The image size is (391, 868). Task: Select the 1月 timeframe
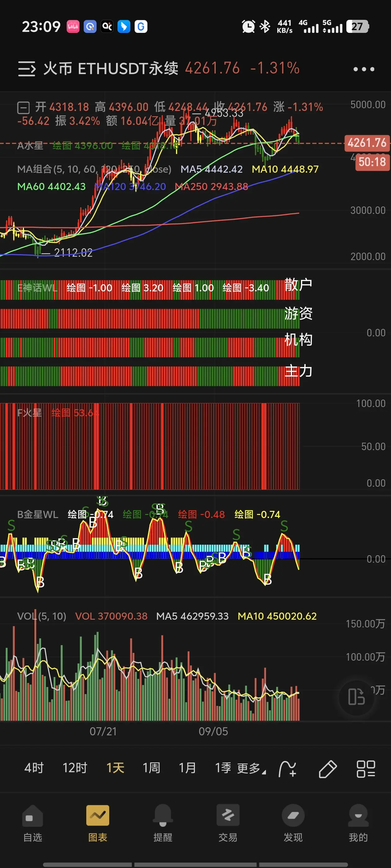187,768
